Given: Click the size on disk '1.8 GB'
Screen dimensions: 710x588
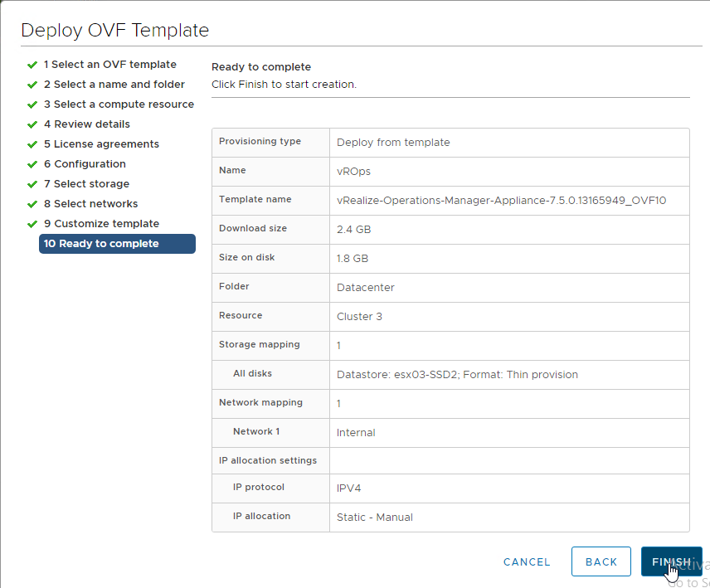Looking at the screenshot, I should click(x=353, y=259).
